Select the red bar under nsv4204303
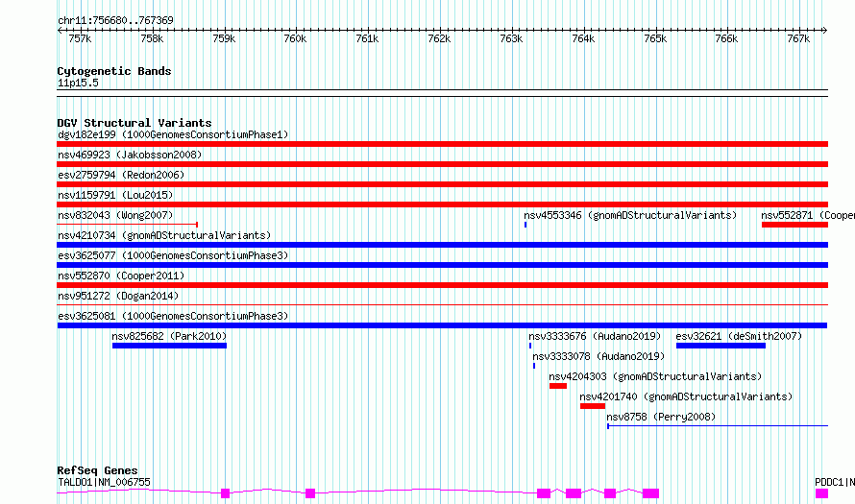 pyautogui.click(x=558, y=386)
